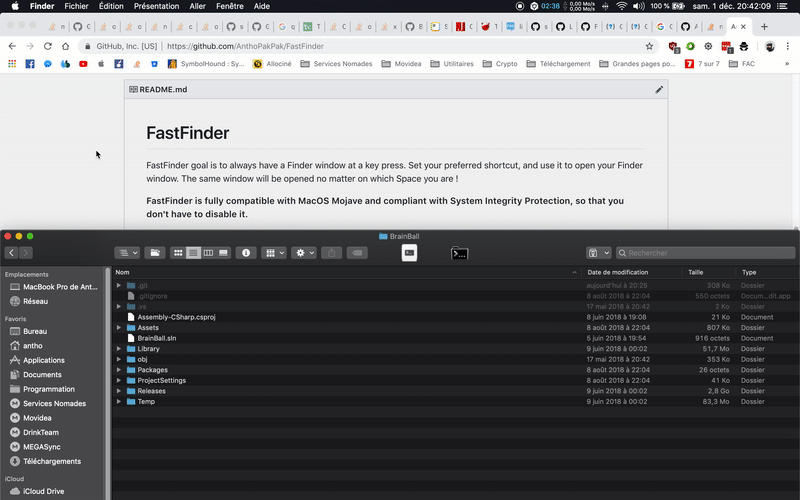Bookmark this page with the star icon
Viewport: 800px width, 500px height.
pyautogui.click(x=649, y=46)
